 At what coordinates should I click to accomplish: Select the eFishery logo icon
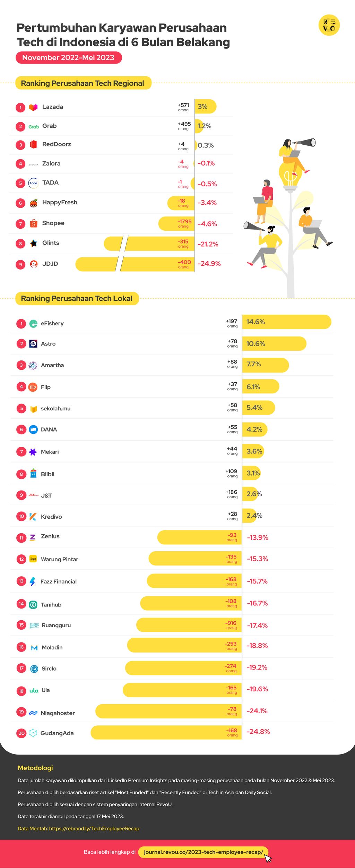pos(33,324)
